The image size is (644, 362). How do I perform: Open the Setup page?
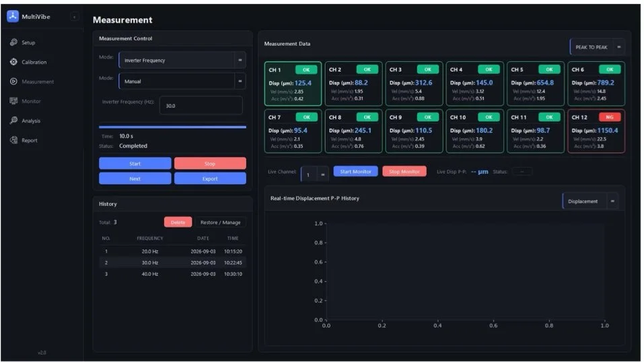pyautogui.click(x=28, y=43)
